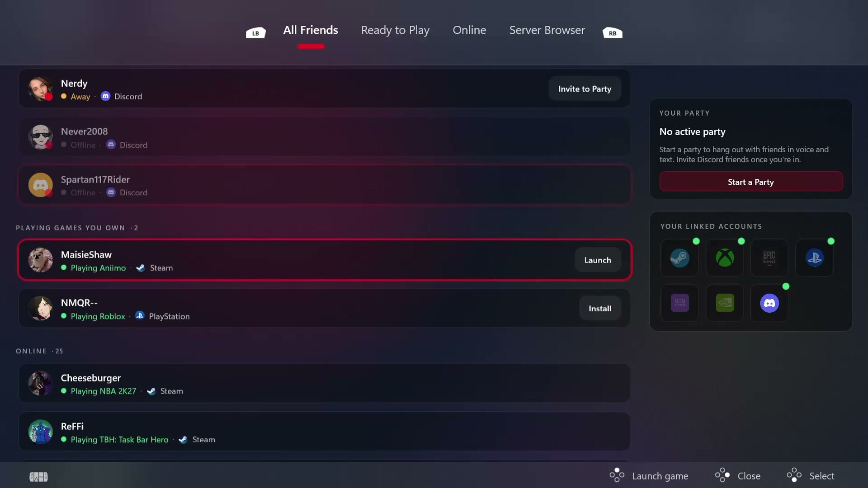Click Nerdy's 'Away' status text

(x=80, y=97)
